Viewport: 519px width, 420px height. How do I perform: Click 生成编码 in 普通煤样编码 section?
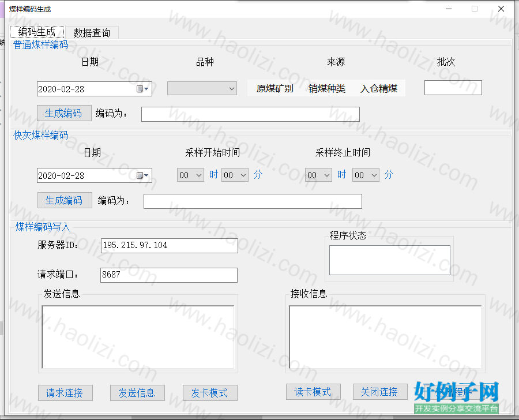point(64,113)
